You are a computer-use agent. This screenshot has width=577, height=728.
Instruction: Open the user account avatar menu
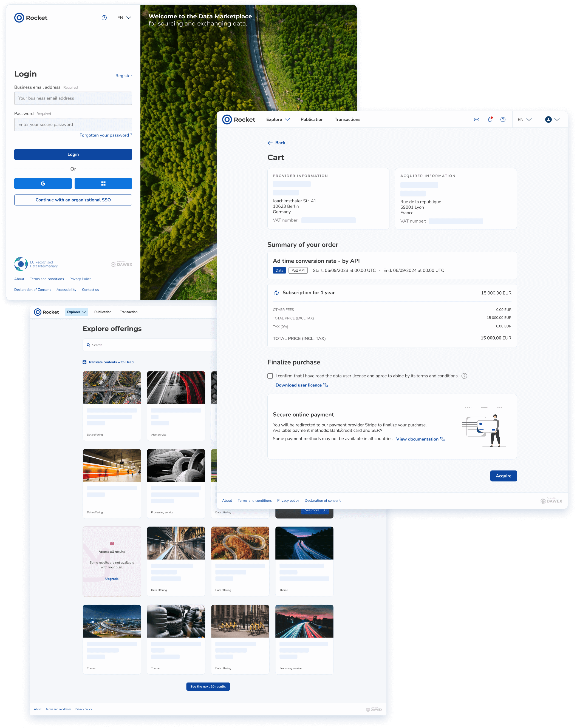(549, 120)
